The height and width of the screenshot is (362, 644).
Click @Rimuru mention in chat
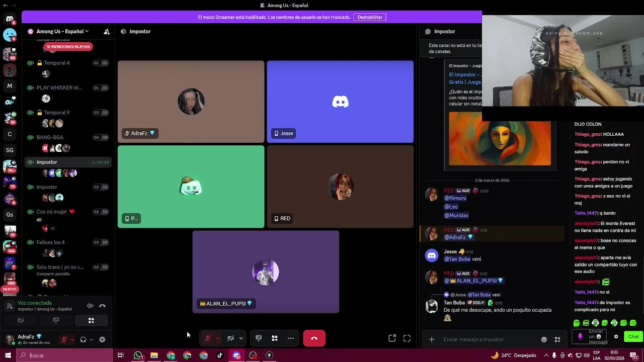[x=455, y=198]
